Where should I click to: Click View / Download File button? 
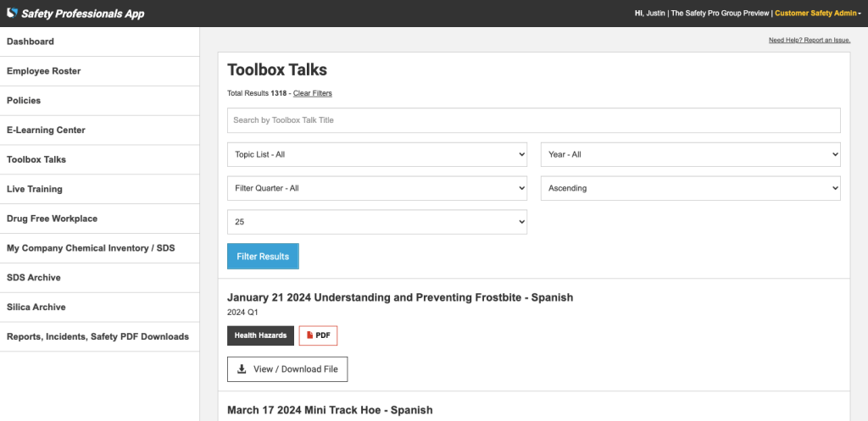(287, 369)
